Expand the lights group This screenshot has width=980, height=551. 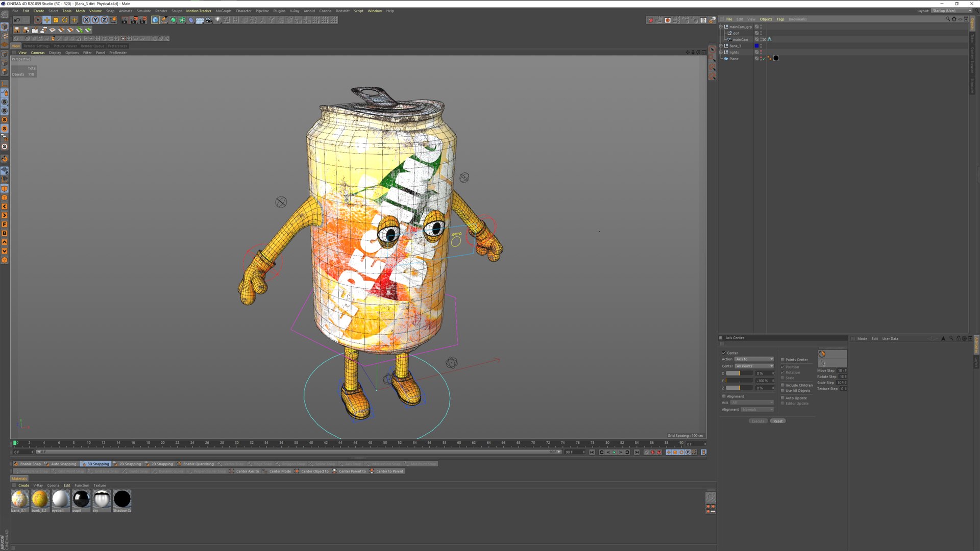[x=721, y=52]
